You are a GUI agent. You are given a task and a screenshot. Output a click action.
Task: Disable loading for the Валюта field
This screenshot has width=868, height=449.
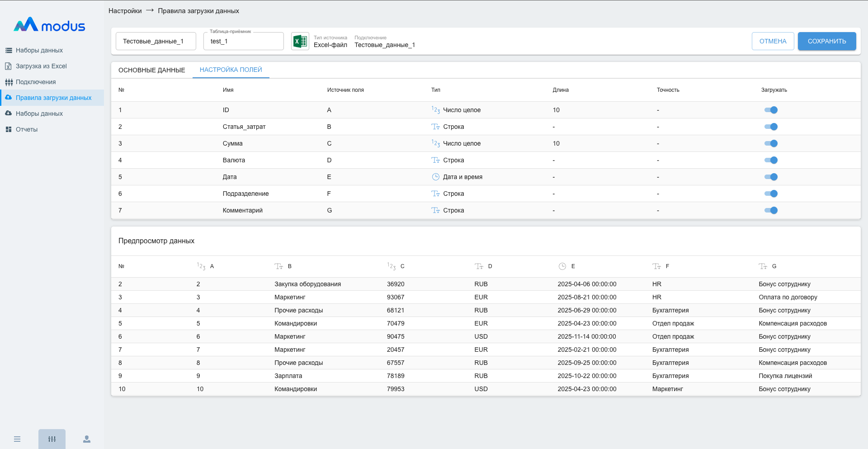[x=771, y=160]
